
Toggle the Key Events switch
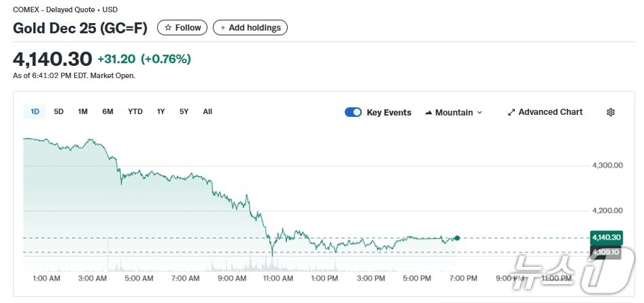[x=353, y=112]
